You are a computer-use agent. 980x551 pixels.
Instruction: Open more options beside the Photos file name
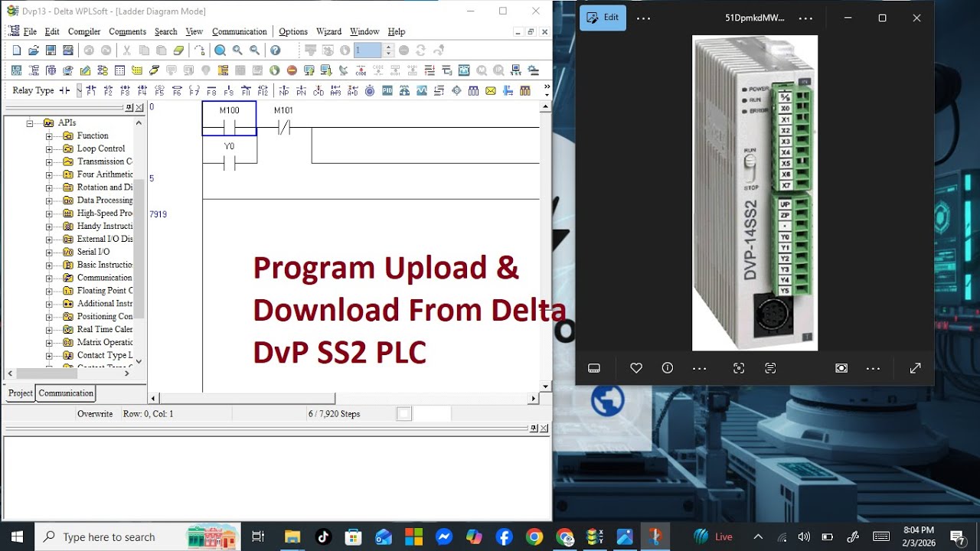[x=805, y=18]
